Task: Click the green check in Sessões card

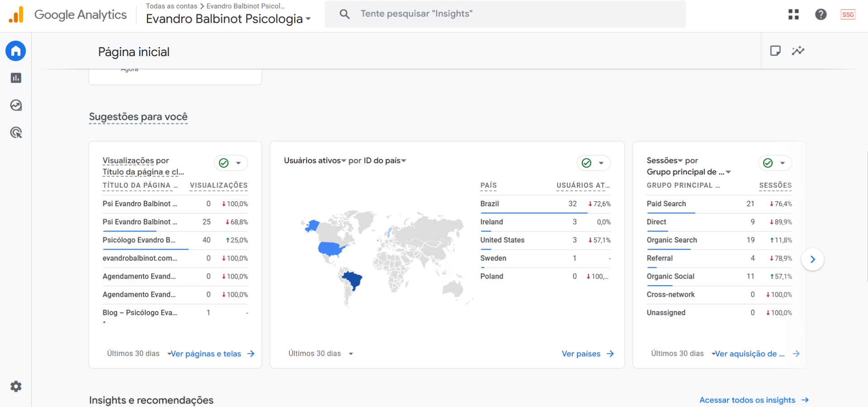Action: point(768,163)
